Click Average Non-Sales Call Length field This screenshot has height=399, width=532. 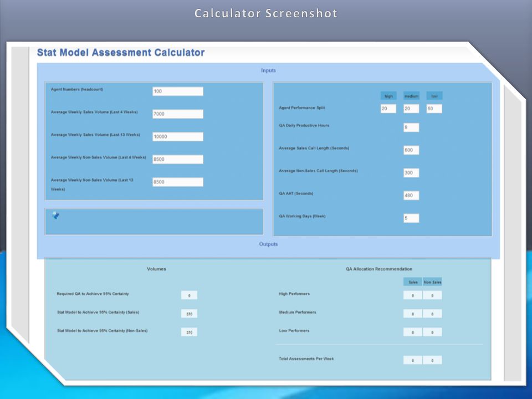pos(411,173)
